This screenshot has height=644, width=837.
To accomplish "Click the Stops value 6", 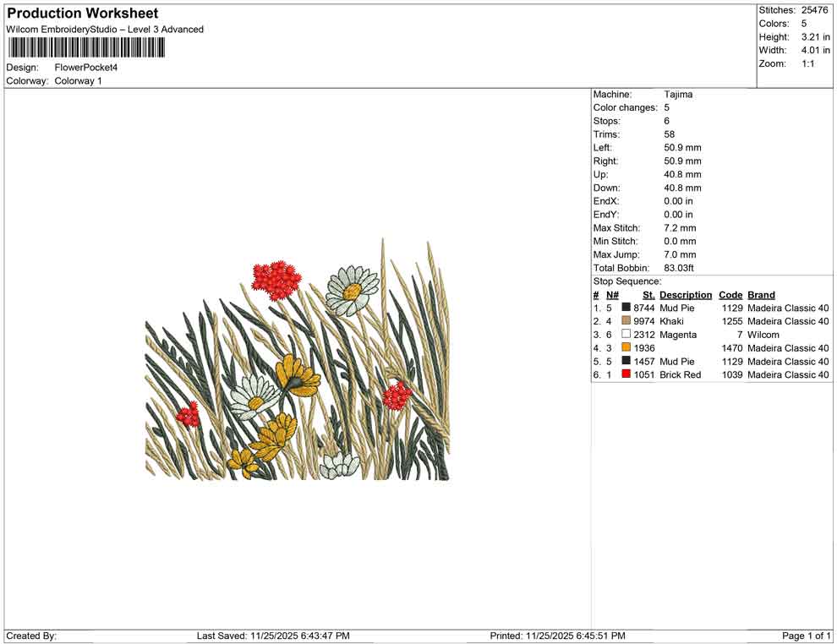I will [x=667, y=121].
